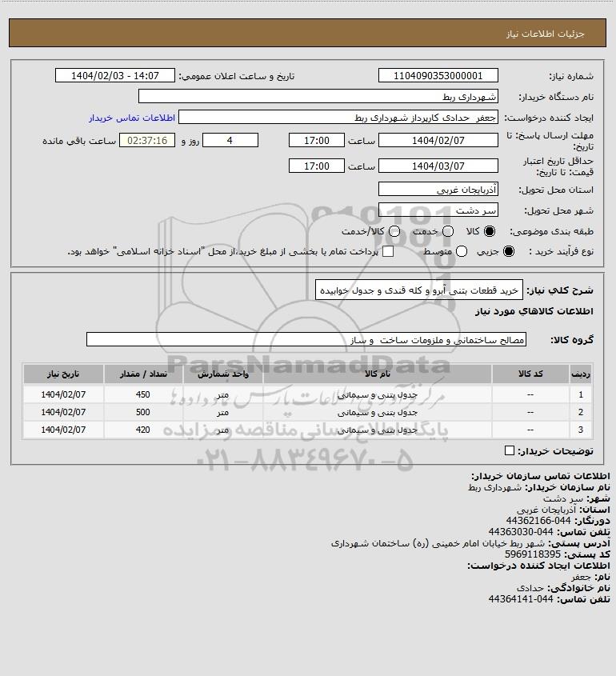The image size is (616, 676).
Task: Click the جزئیات اطلاعات نیاز header title
Action: [x=546, y=34]
